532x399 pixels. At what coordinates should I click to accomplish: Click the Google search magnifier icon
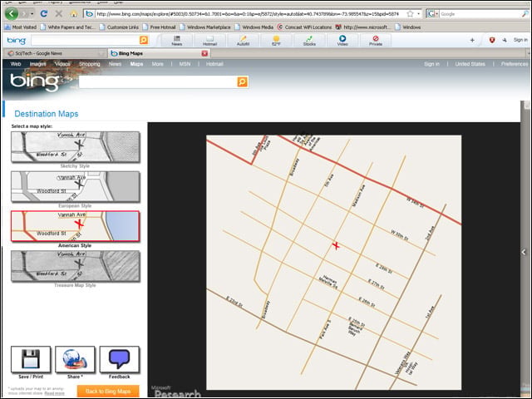pyautogui.click(x=525, y=14)
